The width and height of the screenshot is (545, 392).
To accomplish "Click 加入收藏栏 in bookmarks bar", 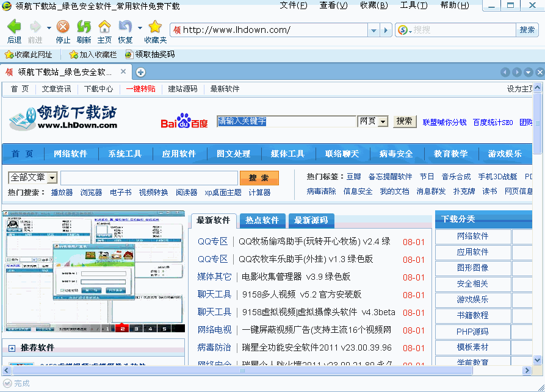I will pyautogui.click(x=93, y=54).
